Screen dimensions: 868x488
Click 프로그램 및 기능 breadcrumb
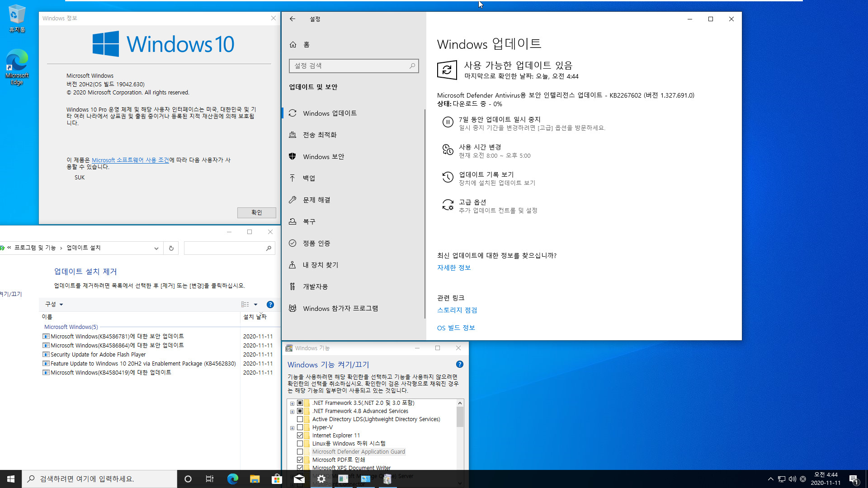pyautogui.click(x=35, y=248)
